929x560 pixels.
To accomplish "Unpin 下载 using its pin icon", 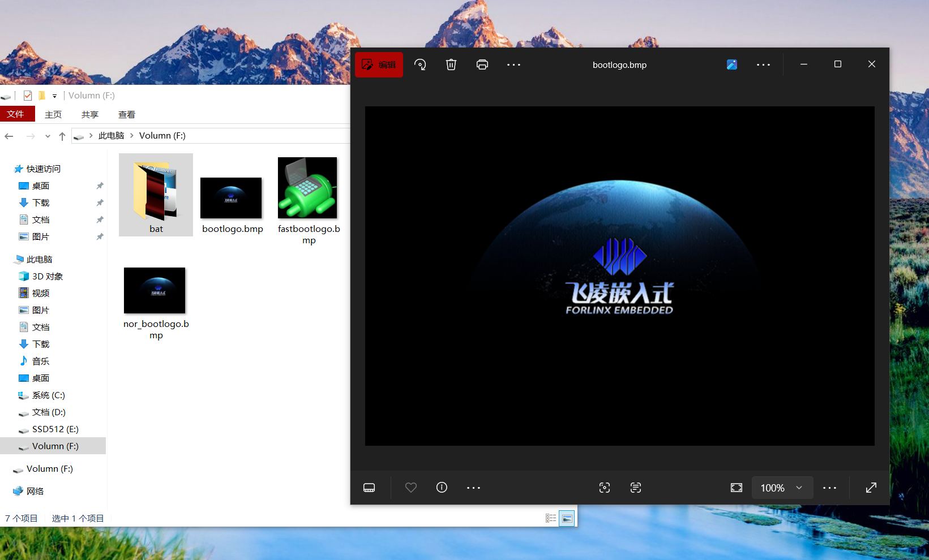I will [100, 203].
